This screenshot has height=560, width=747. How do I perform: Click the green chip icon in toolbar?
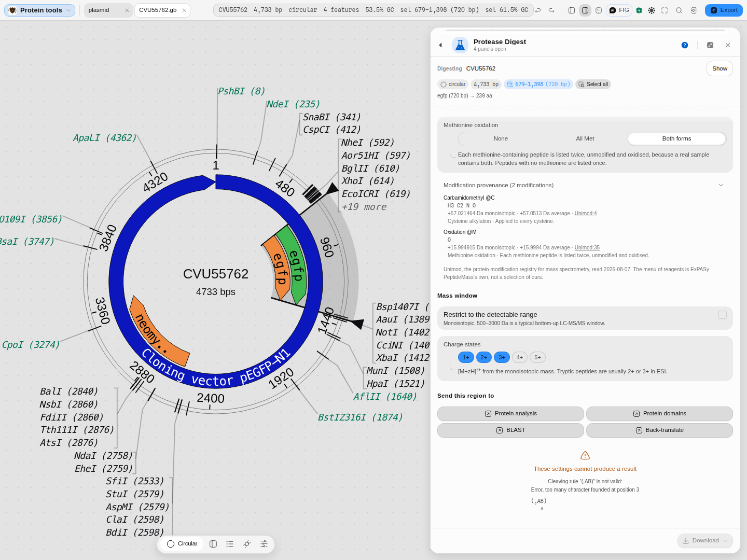tap(639, 10)
